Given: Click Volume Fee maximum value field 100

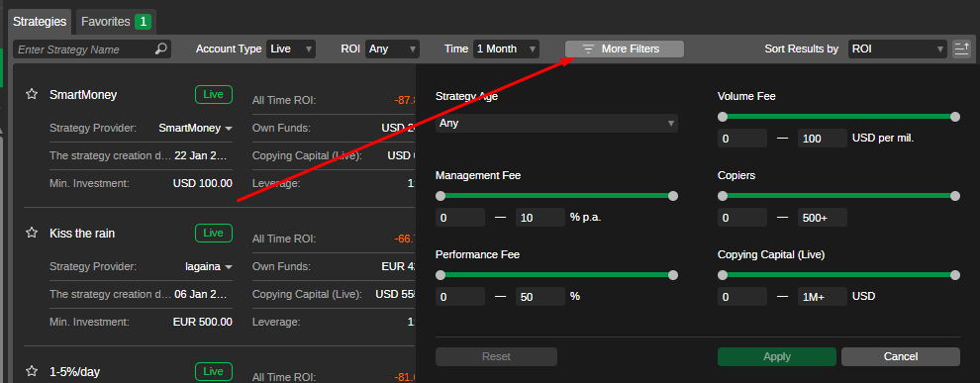Looking at the screenshot, I should 823,139.
